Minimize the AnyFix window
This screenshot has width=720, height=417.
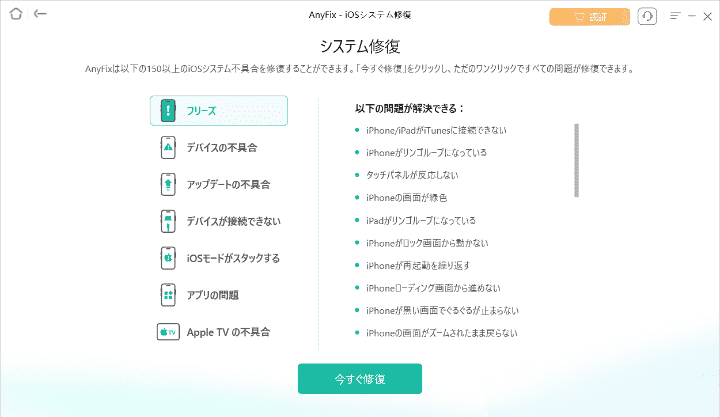click(692, 17)
